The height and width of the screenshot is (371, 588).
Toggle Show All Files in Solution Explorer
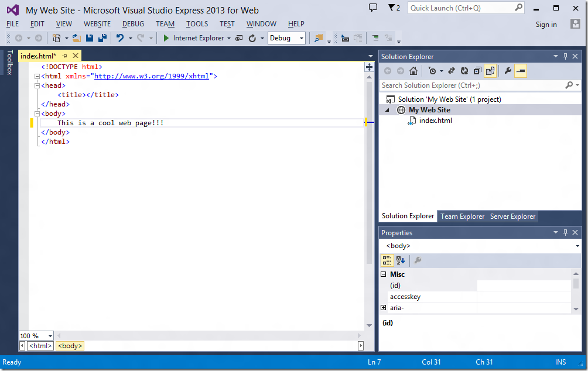(490, 71)
